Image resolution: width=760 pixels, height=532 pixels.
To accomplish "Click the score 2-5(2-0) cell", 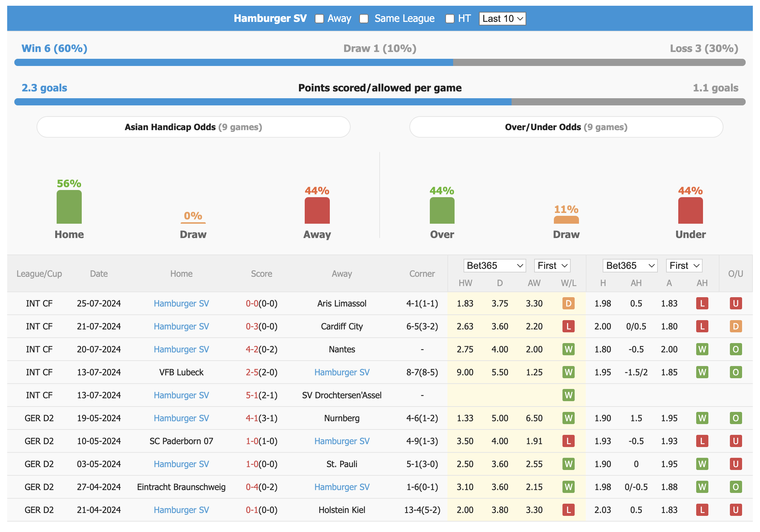I will 262,372.
